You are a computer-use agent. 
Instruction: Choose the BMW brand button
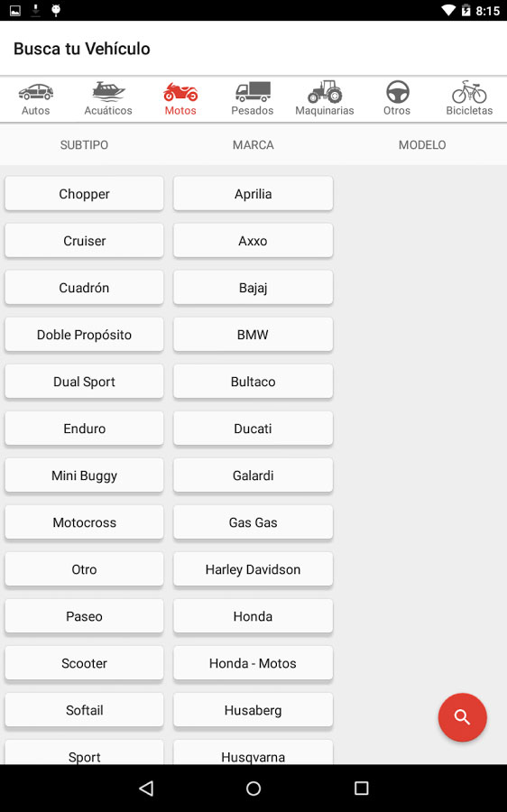pos(253,335)
